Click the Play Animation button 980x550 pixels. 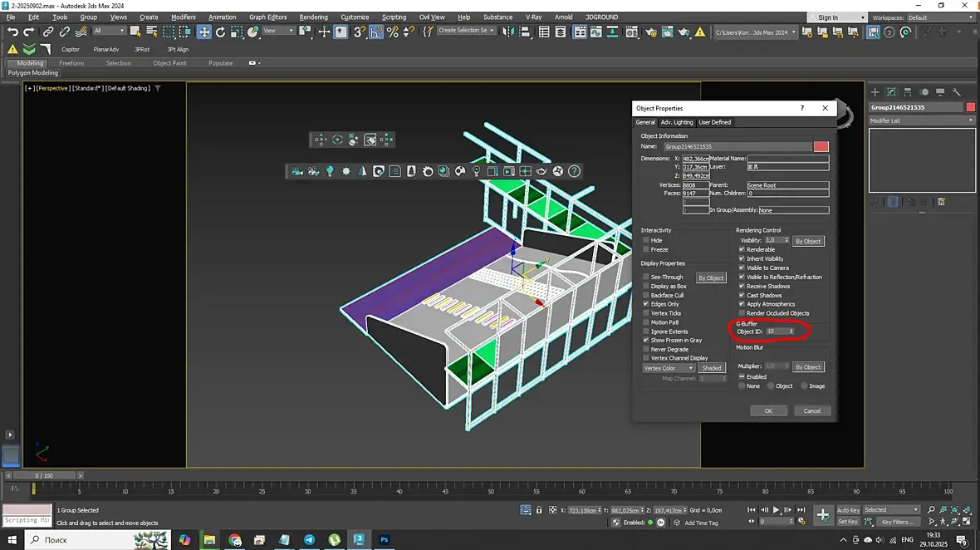pyautogui.click(x=777, y=510)
